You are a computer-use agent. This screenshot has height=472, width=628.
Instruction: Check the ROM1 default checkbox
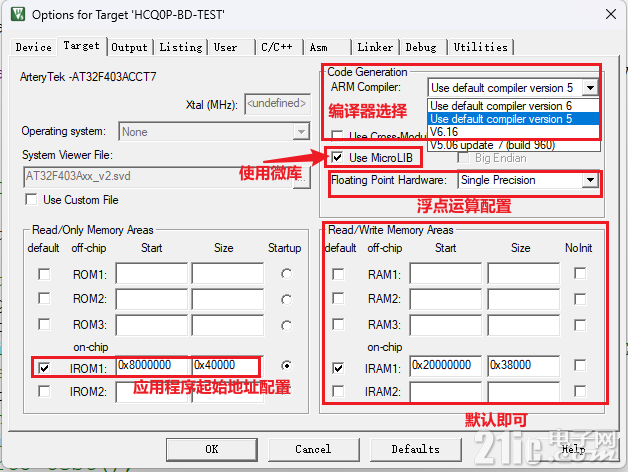click(44, 274)
